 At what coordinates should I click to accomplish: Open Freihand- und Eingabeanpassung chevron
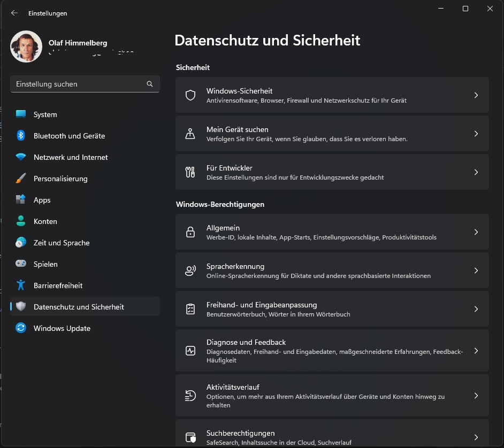(476, 309)
